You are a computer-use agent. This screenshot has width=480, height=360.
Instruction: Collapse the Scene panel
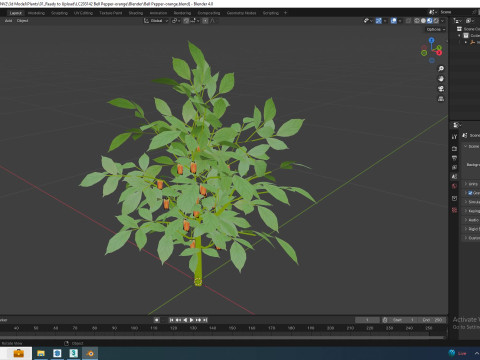(x=466, y=146)
